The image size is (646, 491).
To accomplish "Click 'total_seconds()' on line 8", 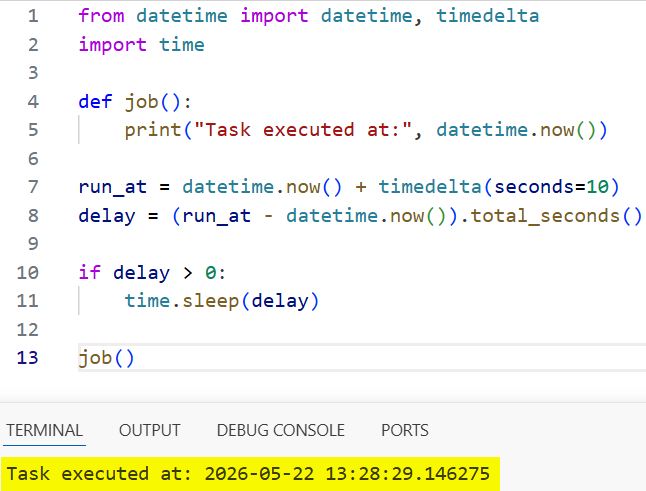I will click(x=556, y=215).
